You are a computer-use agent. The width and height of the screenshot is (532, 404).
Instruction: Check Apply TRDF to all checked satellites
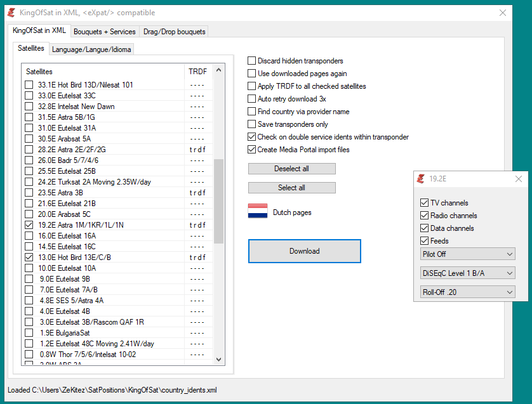tap(251, 86)
